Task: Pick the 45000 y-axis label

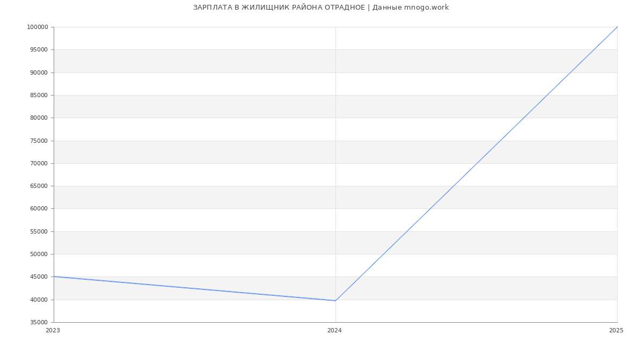Action: click(39, 277)
